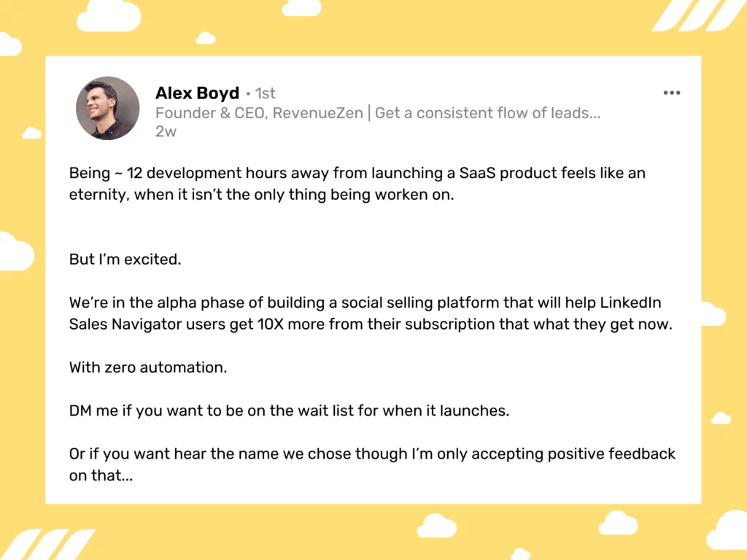Select the paragraph starting 'Being ~ 12 development'
The width and height of the screenshot is (747, 560).
click(x=357, y=184)
